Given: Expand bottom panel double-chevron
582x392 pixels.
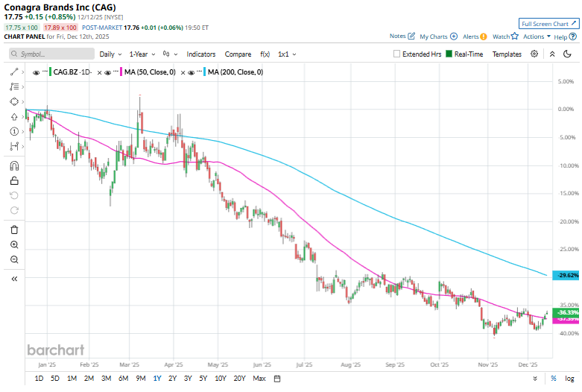Looking at the screenshot, I should click(x=535, y=379).
